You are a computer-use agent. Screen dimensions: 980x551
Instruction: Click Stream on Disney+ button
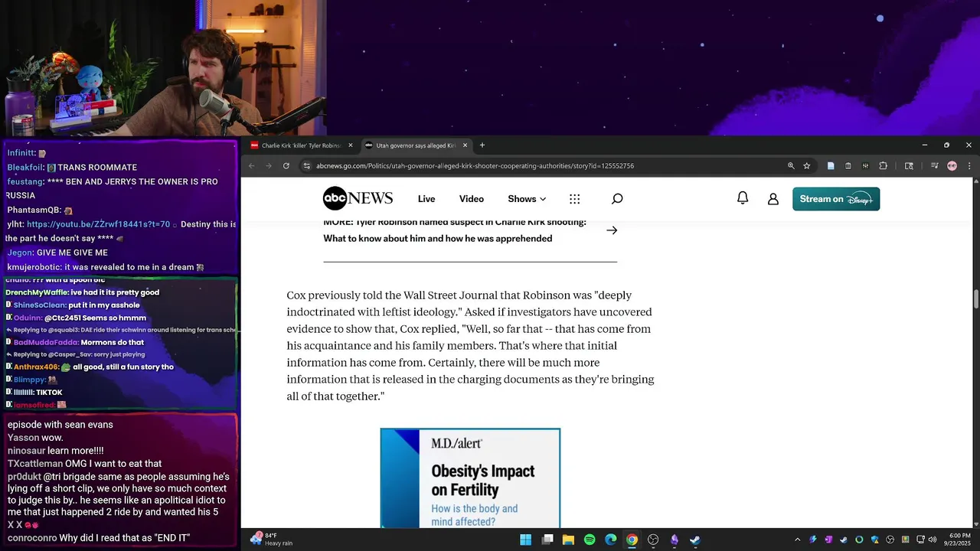[x=836, y=199]
